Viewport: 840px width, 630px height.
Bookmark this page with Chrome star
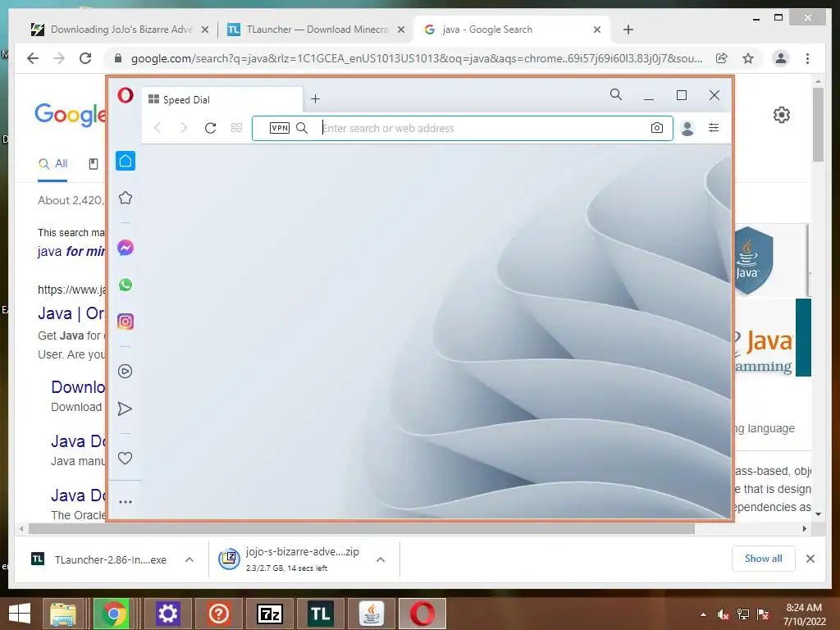tap(748, 58)
